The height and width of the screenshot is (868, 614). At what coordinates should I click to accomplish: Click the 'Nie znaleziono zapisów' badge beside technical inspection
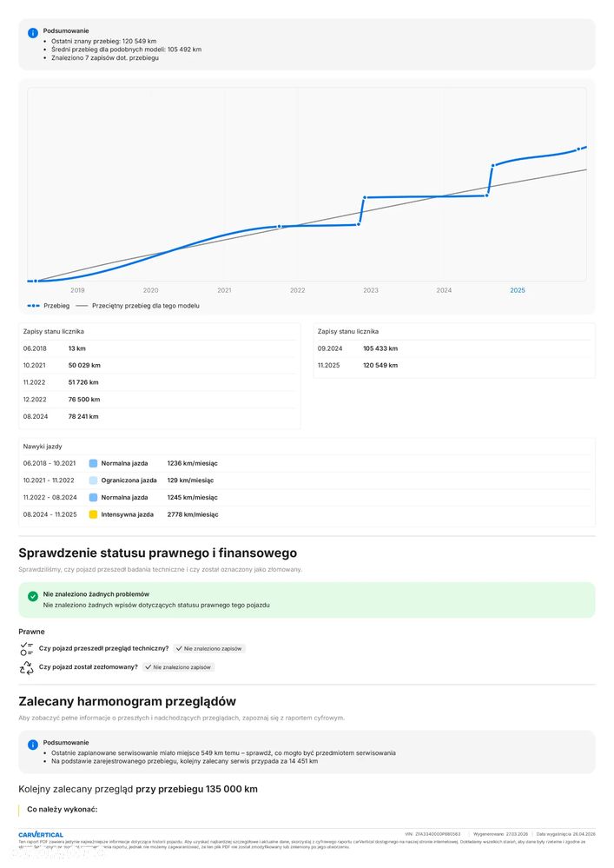click(209, 648)
